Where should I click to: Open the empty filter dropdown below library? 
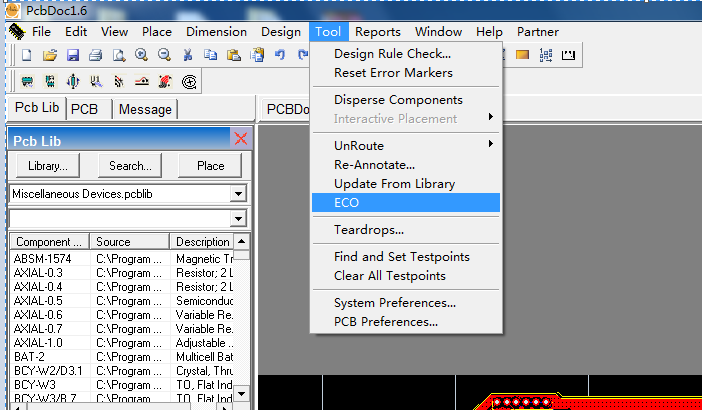238,218
